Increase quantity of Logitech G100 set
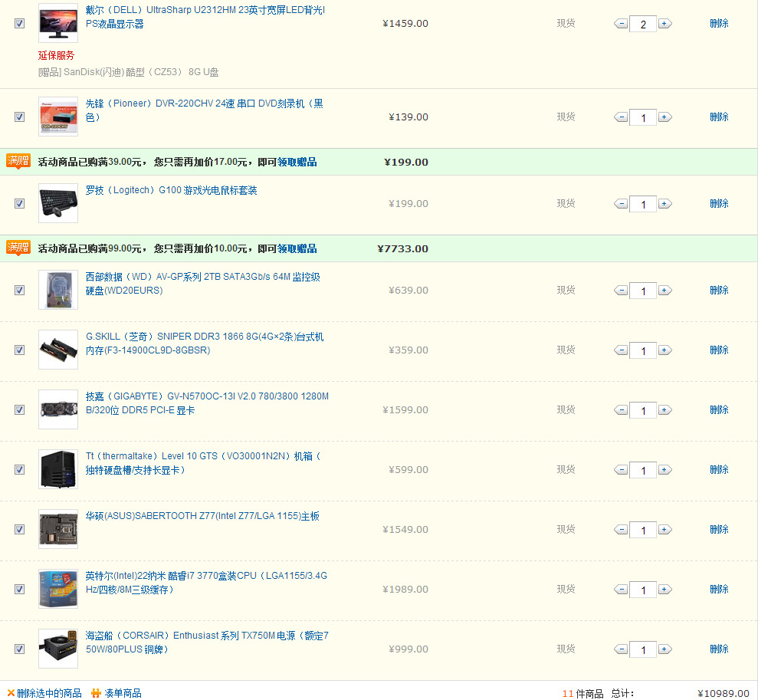The image size is (758, 700). (x=665, y=203)
